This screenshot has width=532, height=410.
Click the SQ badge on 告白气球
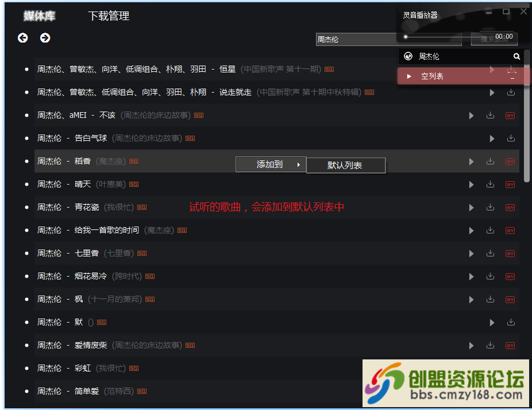[190, 138]
